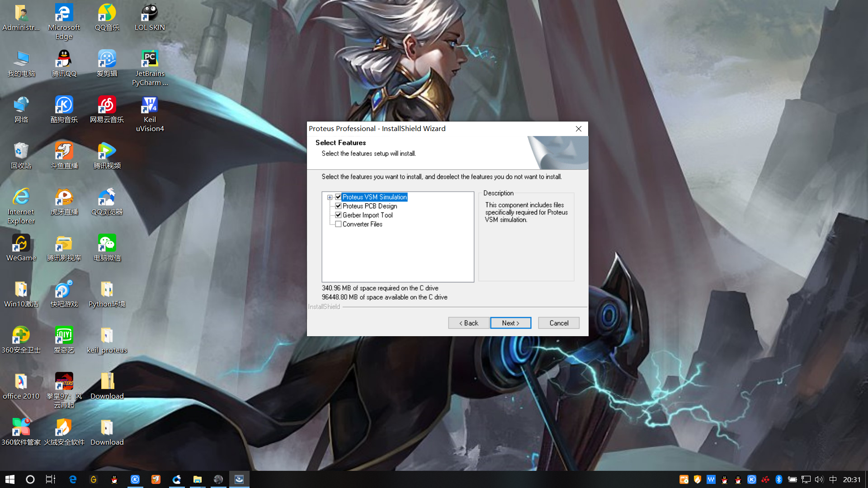Viewport: 868px width, 488px height.
Task: Open the keil_proteus folder icon
Action: [107, 336]
